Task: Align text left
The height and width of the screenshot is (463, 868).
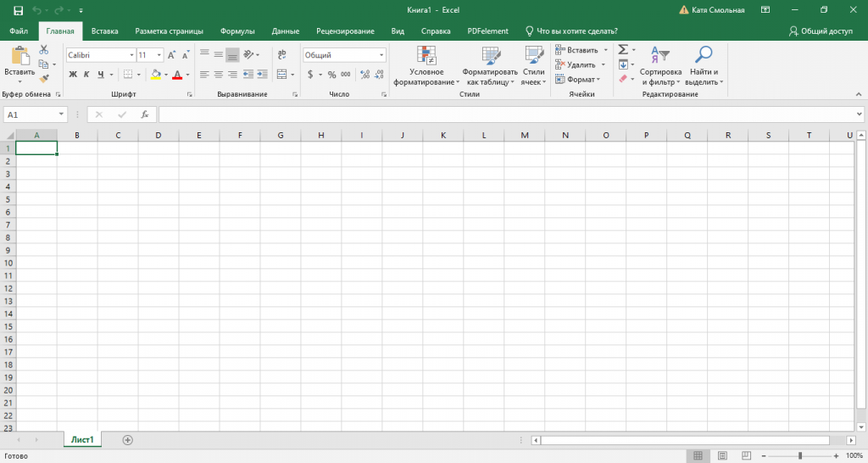Action: [x=204, y=75]
